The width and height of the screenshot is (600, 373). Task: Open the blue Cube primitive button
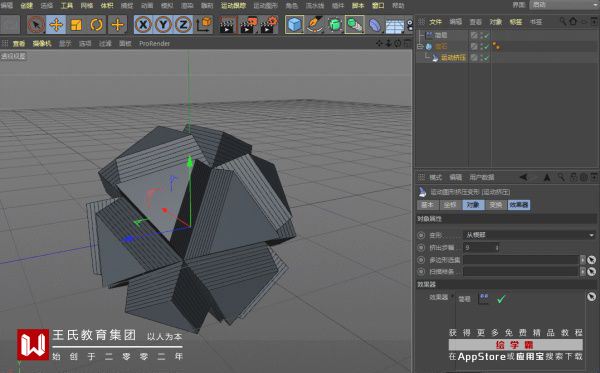click(x=294, y=25)
